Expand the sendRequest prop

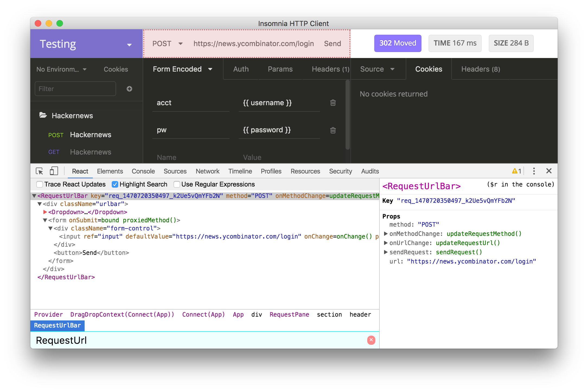tap(386, 252)
